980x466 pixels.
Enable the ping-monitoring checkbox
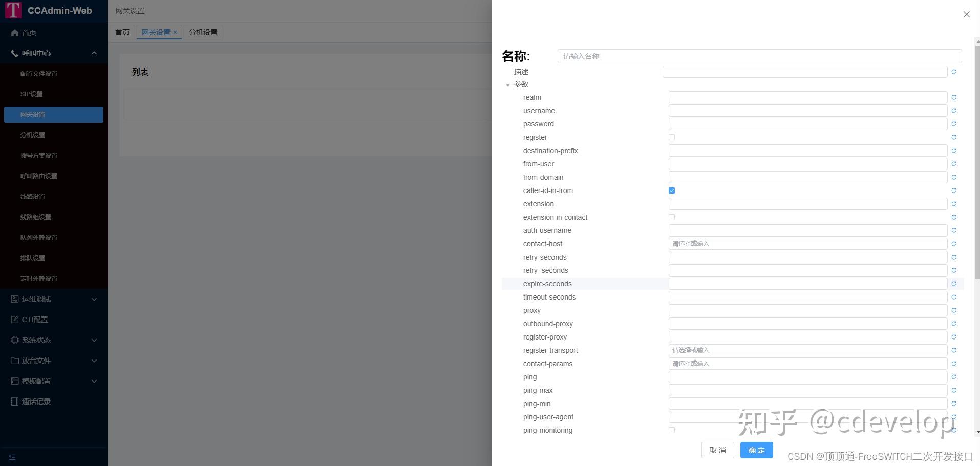[671, 430]
